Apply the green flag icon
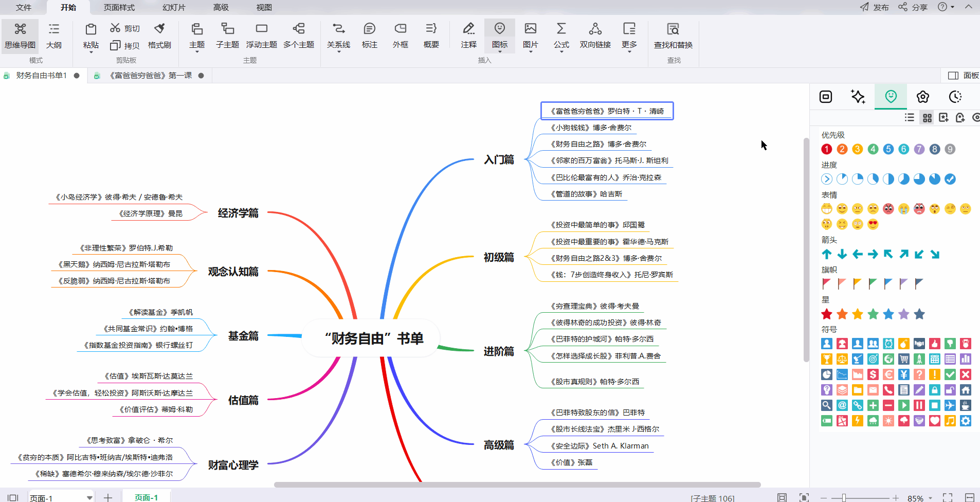The width and height of the screenshot is (980, 502). click(873, 284)
